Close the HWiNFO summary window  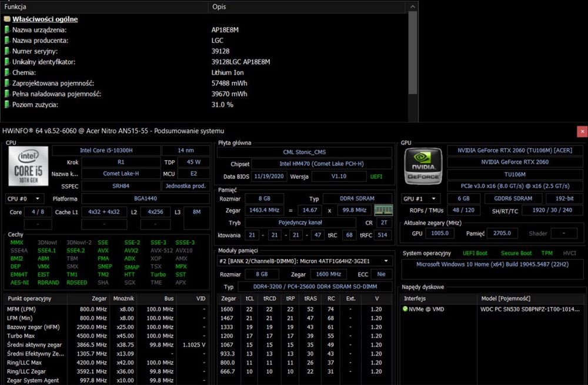tap(582, 131)
